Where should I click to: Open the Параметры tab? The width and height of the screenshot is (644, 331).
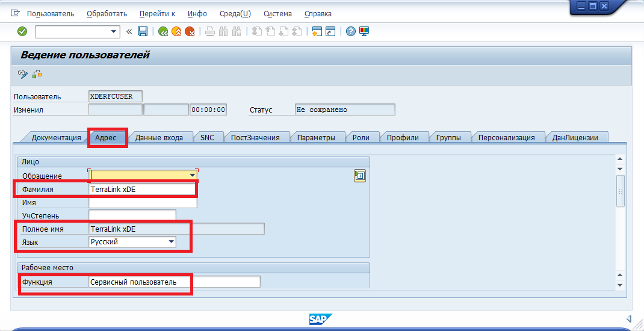pos(316,137)
